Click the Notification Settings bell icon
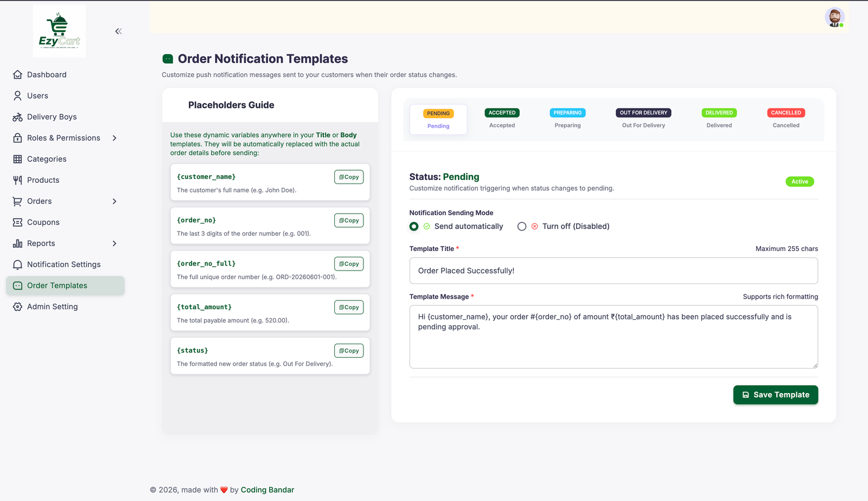 point(17,265)
